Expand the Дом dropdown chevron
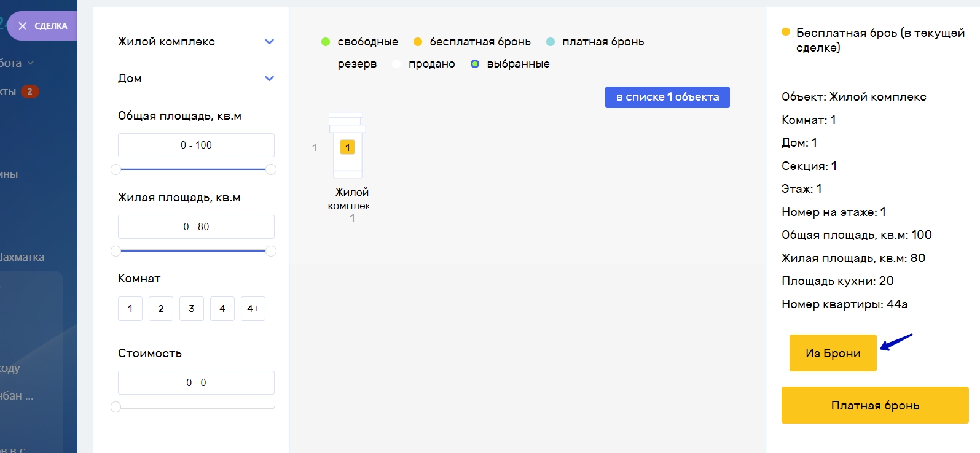Viewport: 980px width, 453px height. [269, 79]
